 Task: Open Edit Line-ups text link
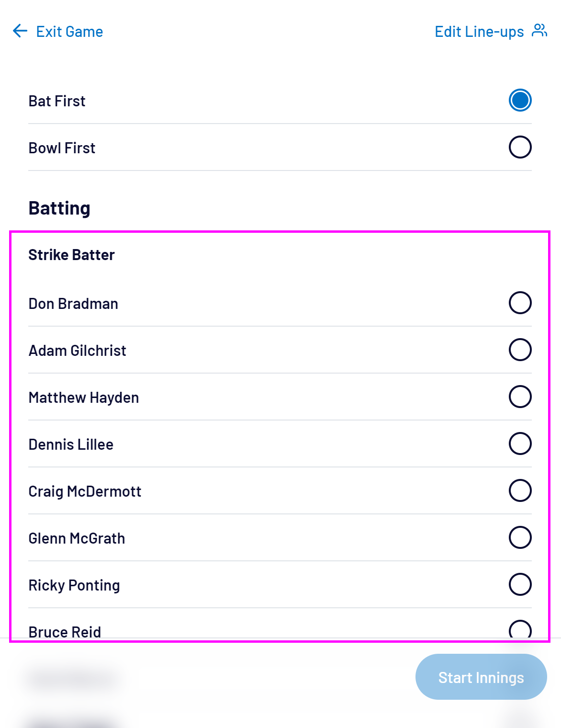[x=479, y=32]
